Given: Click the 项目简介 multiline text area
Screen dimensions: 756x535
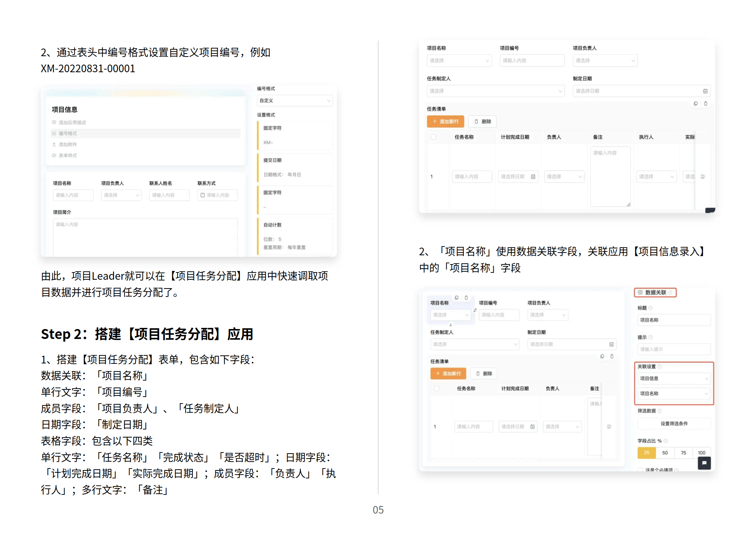Looking at the screenshot, I should click(145, 237).
